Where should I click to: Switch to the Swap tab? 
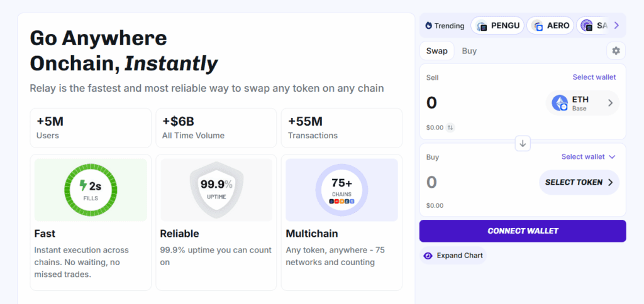(436, 51)
